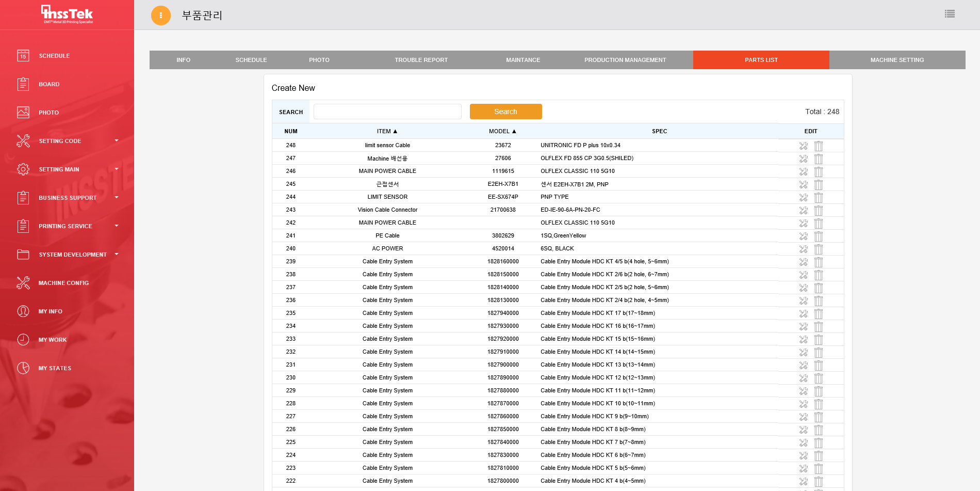The image size is (980, 491).
Task: Open the Machine Setting tab
Action: point(897,60)
